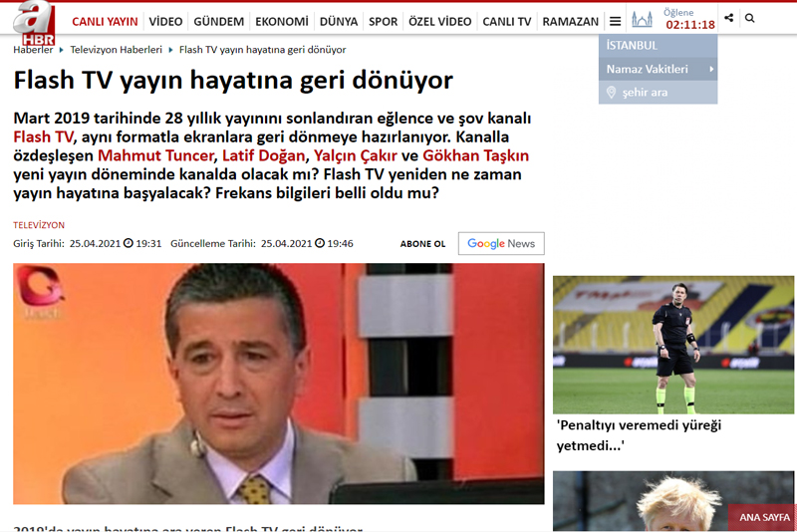The image size is (797, 532).
Task: Click the Güncelleme Tarihi 19:46 time
Action: [x=340, y=244]
